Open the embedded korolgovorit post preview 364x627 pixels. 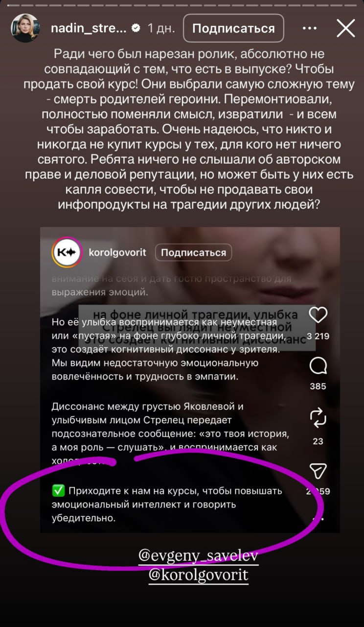(x=190, y=380)
